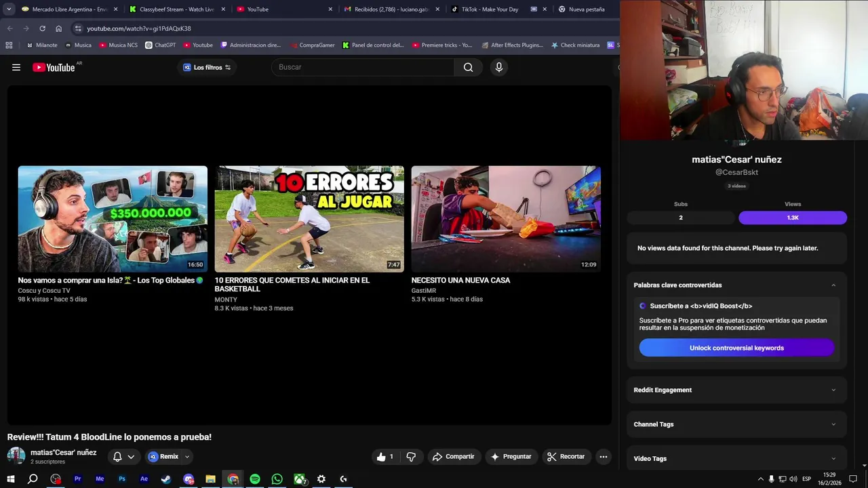Open the MONTY channel link
The width and height of the screenshot is (868, 488).
(x=226, y=300)
